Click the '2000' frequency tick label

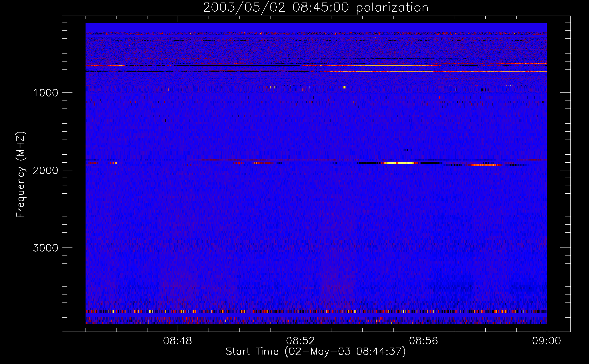(46, 170)
